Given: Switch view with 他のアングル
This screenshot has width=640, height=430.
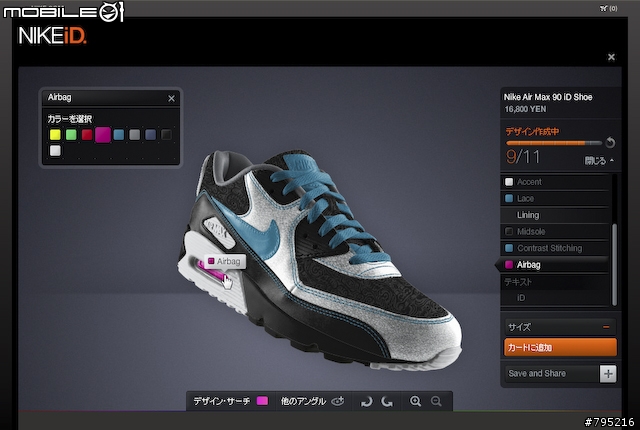Looking at the screenshot, I should [312, 401].
